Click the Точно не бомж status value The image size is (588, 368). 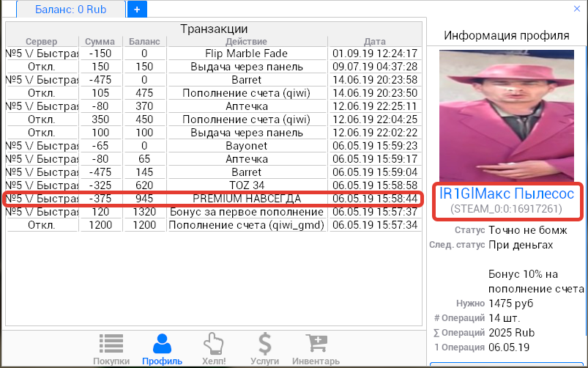[528, 229]
